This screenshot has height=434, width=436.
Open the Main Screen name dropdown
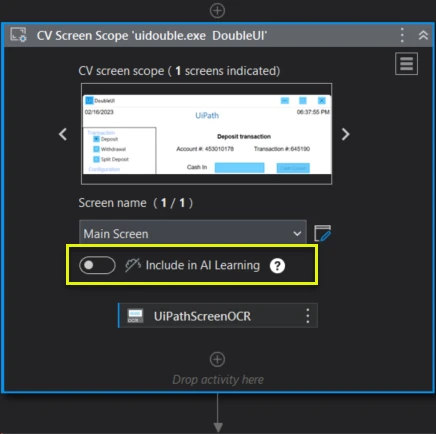click(193, 233)
